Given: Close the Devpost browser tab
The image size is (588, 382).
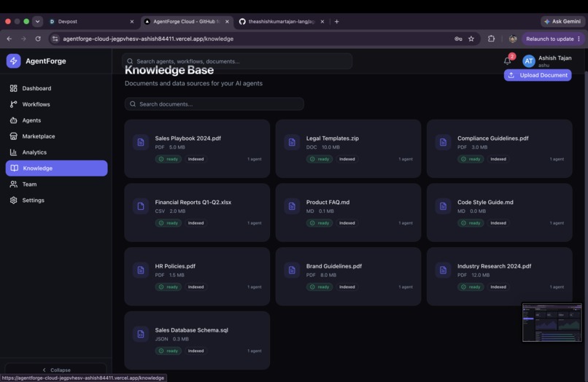Looking at the screenshot, I should [132, 22].
